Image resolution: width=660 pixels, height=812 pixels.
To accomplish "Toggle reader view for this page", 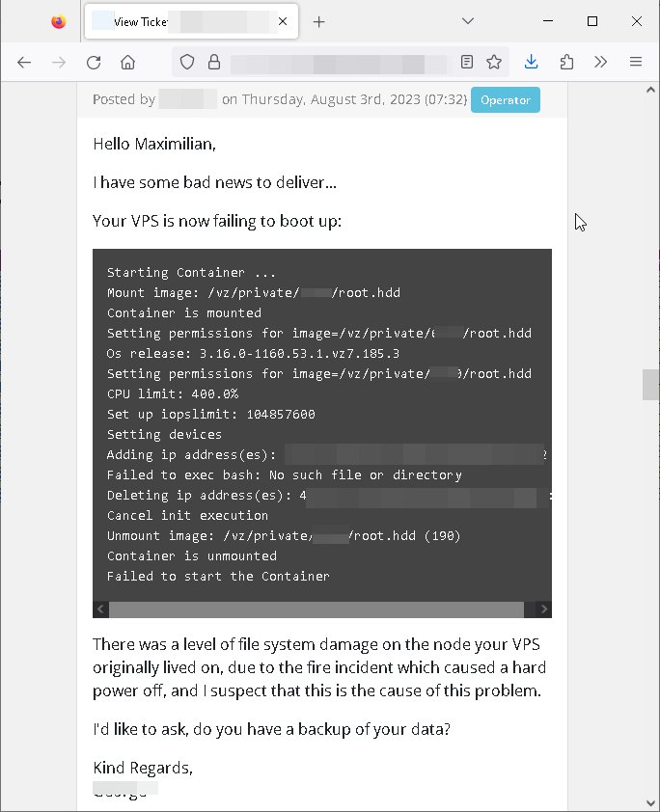I will [467, 62].
